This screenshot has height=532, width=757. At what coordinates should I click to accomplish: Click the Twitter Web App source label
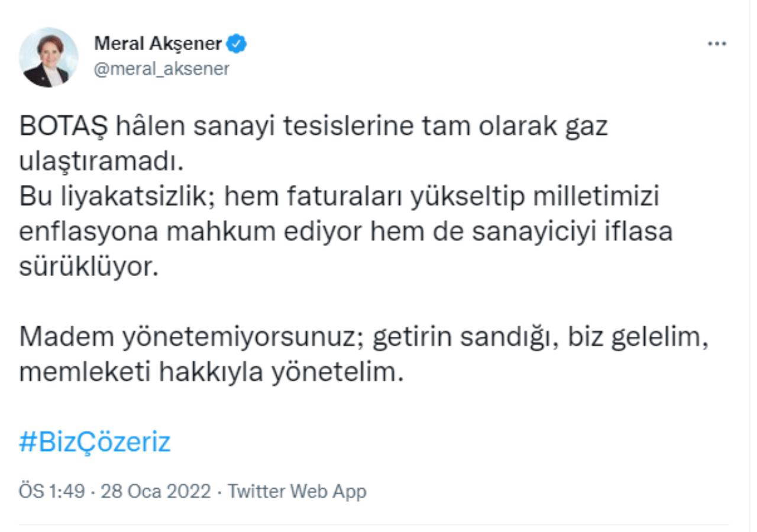297,491
